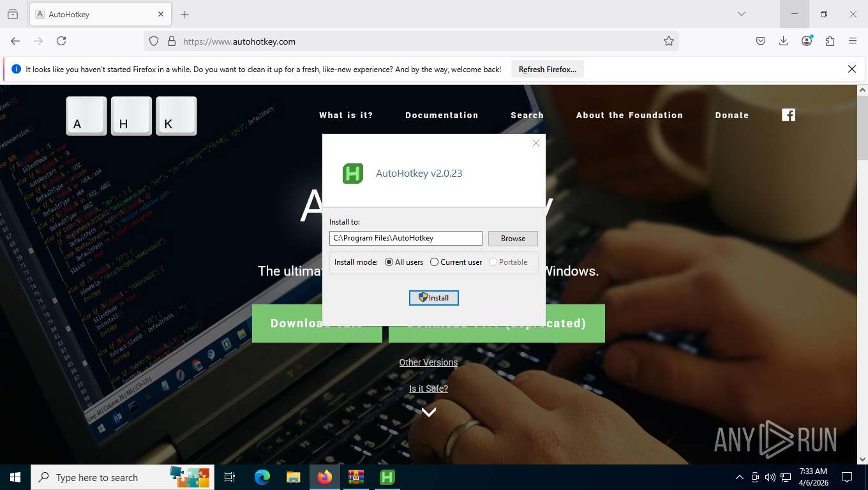The width and height of the screenshot is (868, 490).
Task: Open the notification center icon
Action: point(847,477)
